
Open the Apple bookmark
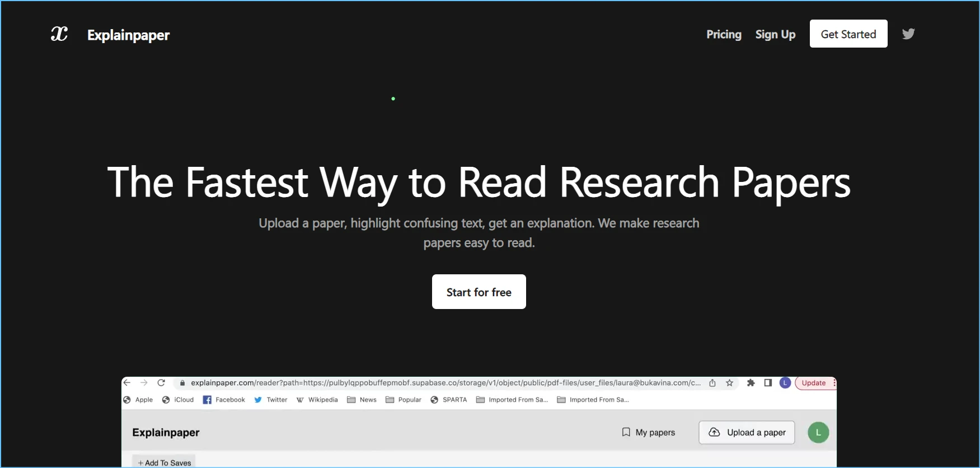(138, 400)
